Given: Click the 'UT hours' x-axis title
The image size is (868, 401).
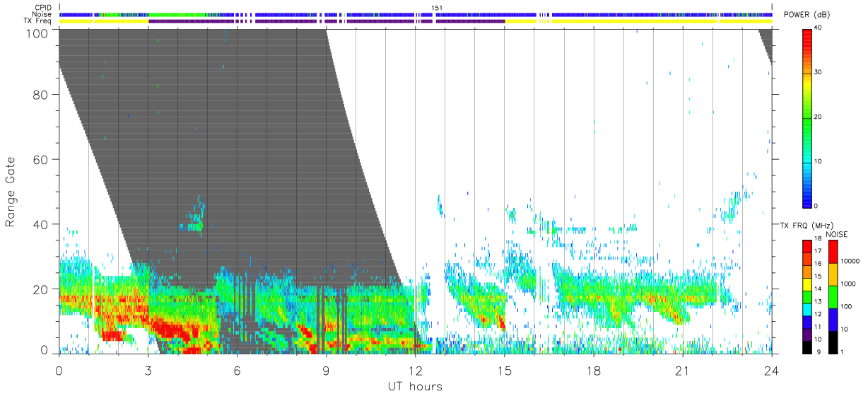Looking at the screenshot, I should [x=415, y=387].
